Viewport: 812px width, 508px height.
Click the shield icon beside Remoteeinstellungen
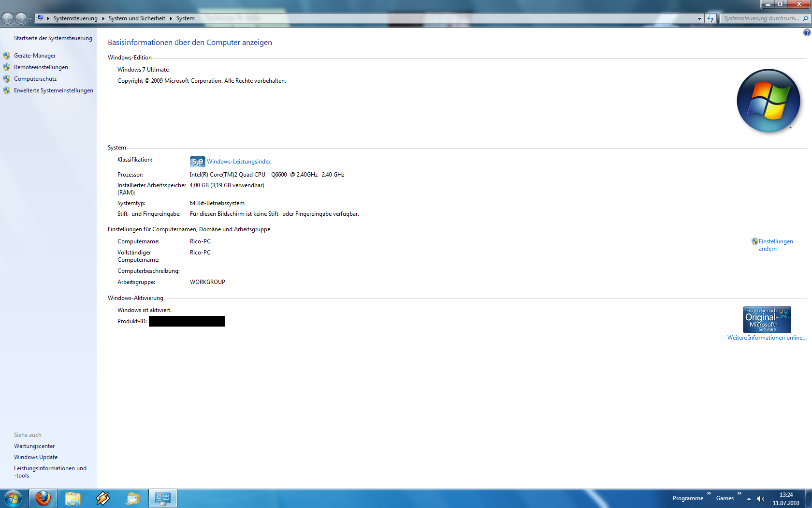pyautogui.click(x=7, y=67)
